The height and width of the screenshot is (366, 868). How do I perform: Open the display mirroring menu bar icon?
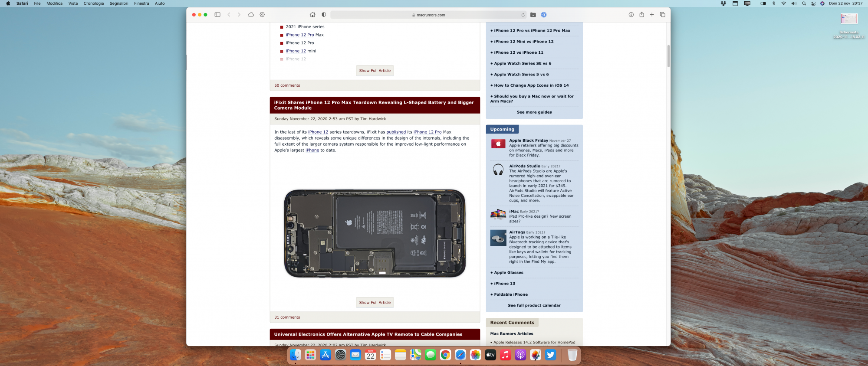tap(747, 3)
